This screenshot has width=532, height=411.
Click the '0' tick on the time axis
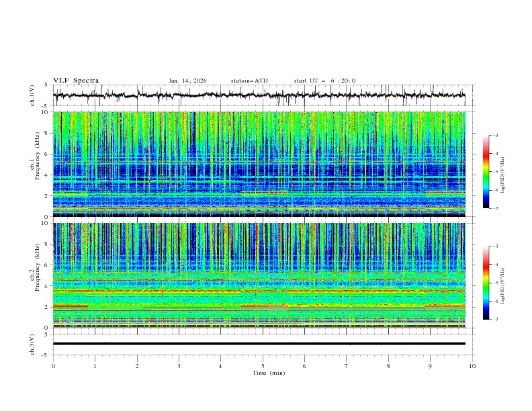[53, 366]
